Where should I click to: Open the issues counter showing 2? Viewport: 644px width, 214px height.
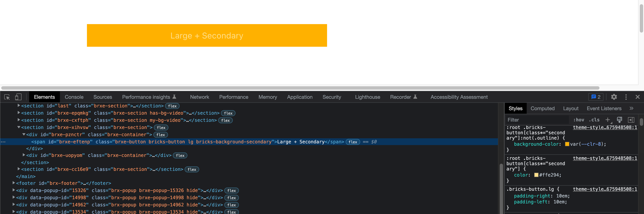click(x=596, y=97)
